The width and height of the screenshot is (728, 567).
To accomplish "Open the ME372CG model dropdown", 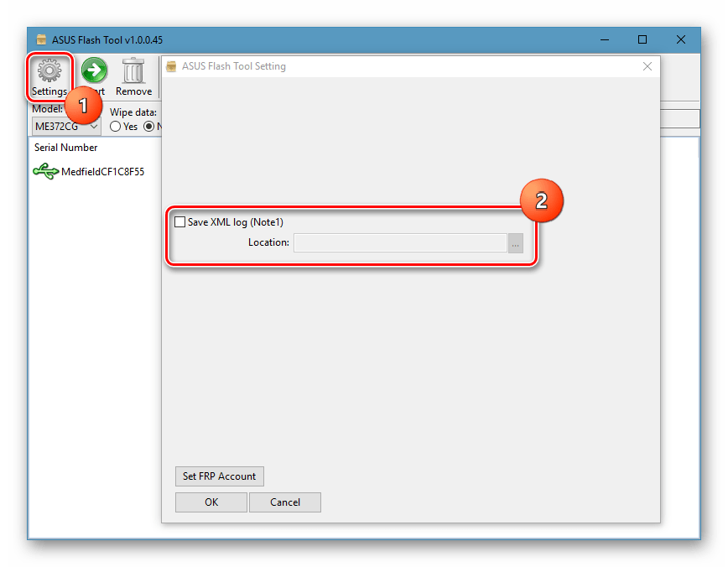I will pos(66,127).
